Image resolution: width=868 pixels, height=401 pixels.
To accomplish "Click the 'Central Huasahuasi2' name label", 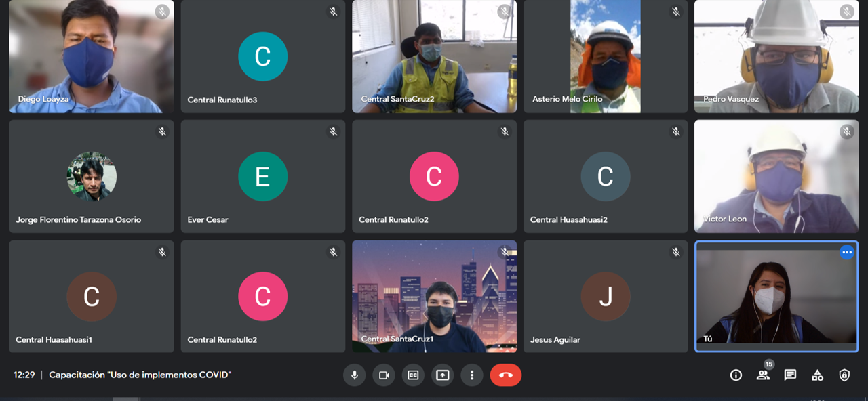I will click(x=568, y=219).
